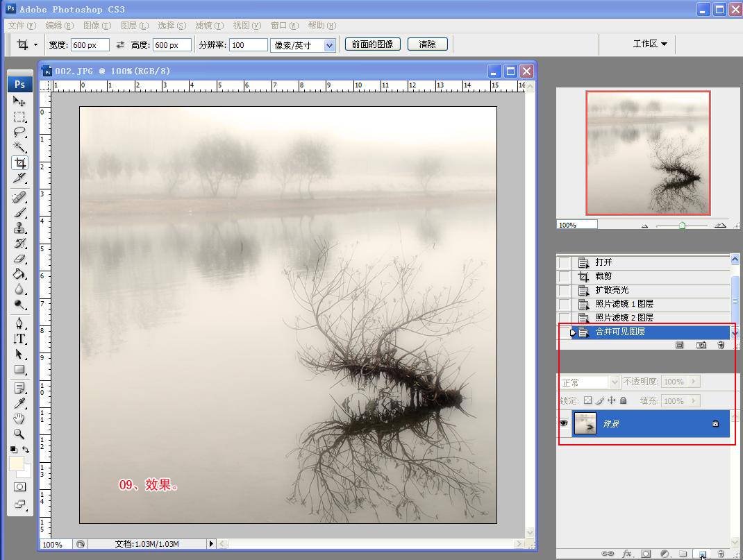Select the Slice tool
The height and width of the screenshot is (560, 743).
click(19, 178)
